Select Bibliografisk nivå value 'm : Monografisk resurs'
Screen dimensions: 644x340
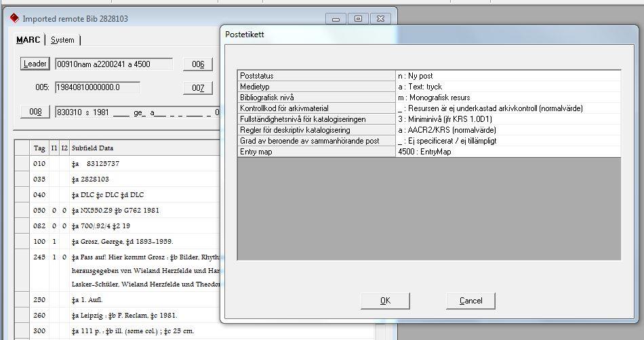pos(508,98)
